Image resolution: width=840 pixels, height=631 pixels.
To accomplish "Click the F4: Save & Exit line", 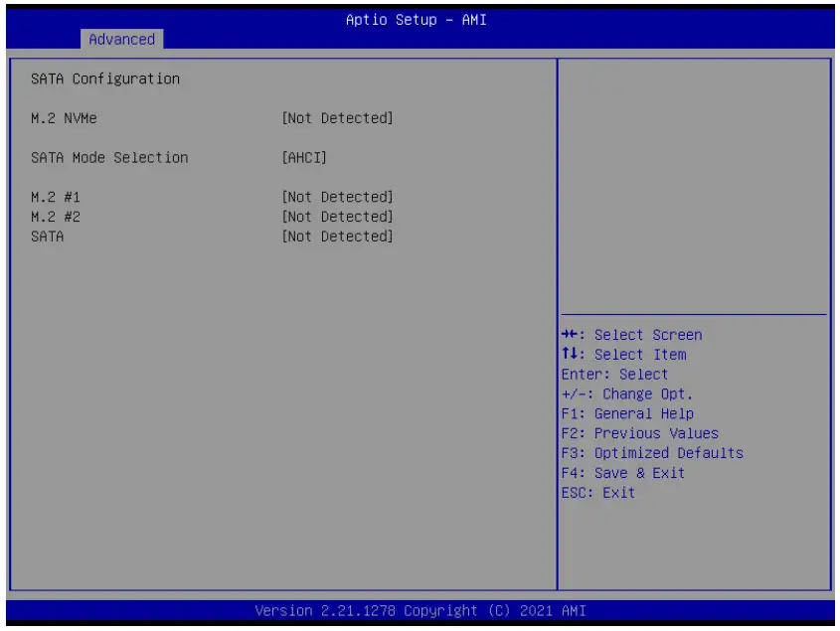I will point(623,473).
